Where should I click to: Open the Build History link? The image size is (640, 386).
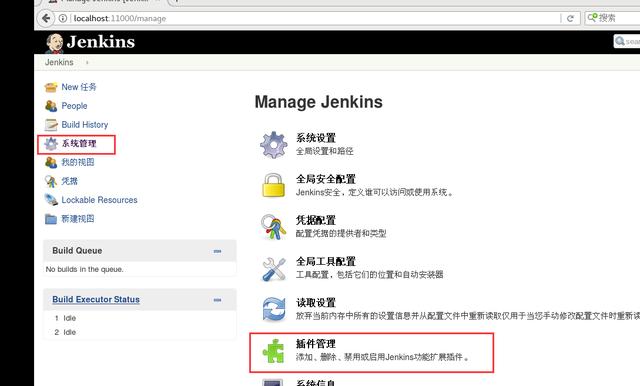coord(85,124)
